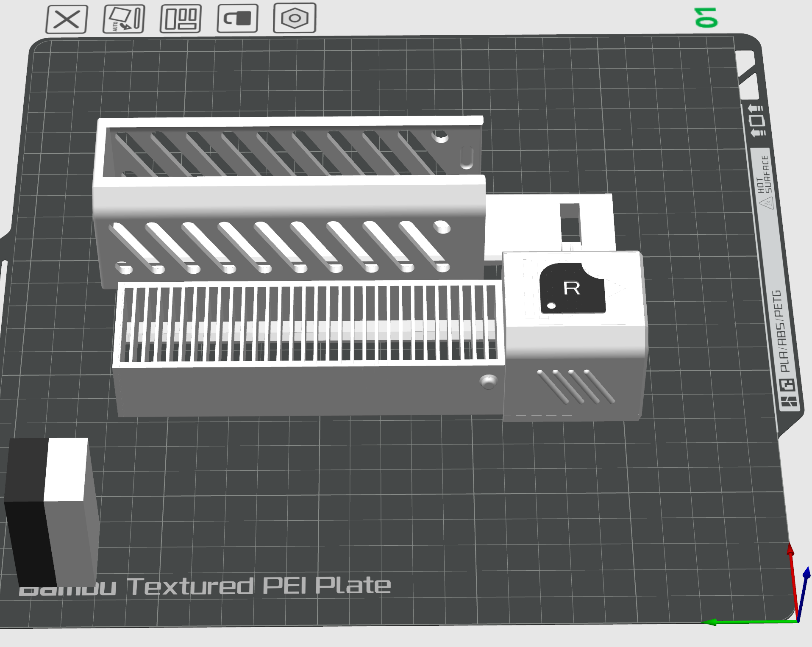Click the auto-orient plate icon

pyautogui.click(x=124, y=19)
